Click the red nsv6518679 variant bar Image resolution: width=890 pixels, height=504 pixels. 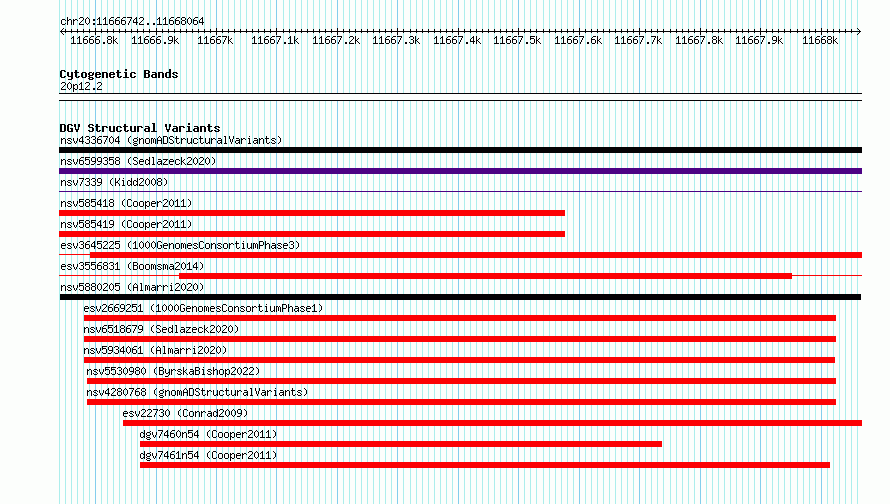coord(460,339)
